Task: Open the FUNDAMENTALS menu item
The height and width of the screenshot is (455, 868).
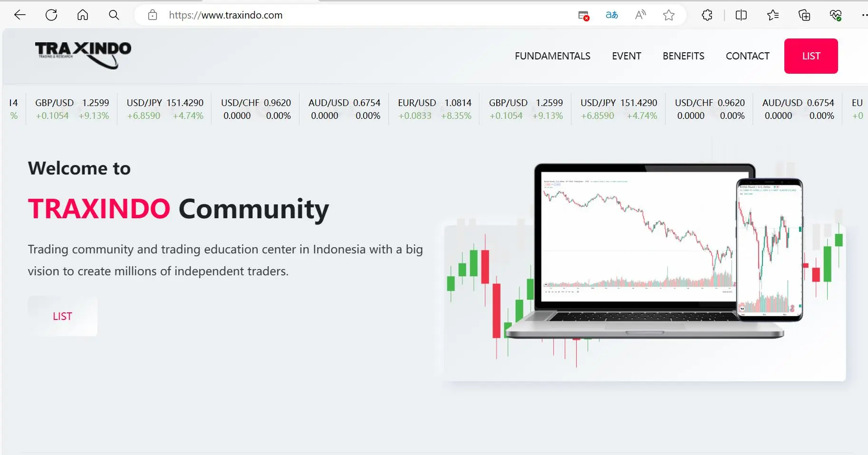Action: tap(552, 56)
